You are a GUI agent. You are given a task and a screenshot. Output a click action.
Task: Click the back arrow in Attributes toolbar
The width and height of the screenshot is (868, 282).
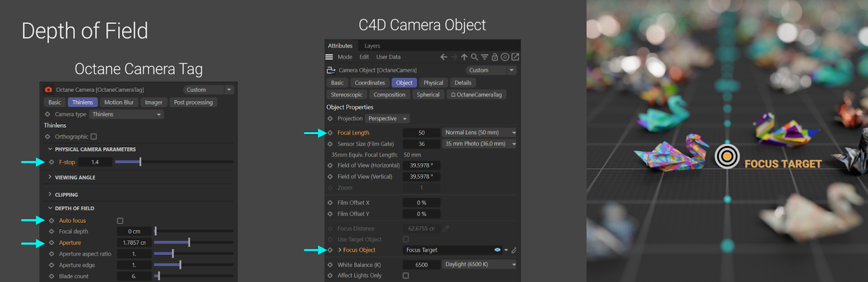coord(444,57)
